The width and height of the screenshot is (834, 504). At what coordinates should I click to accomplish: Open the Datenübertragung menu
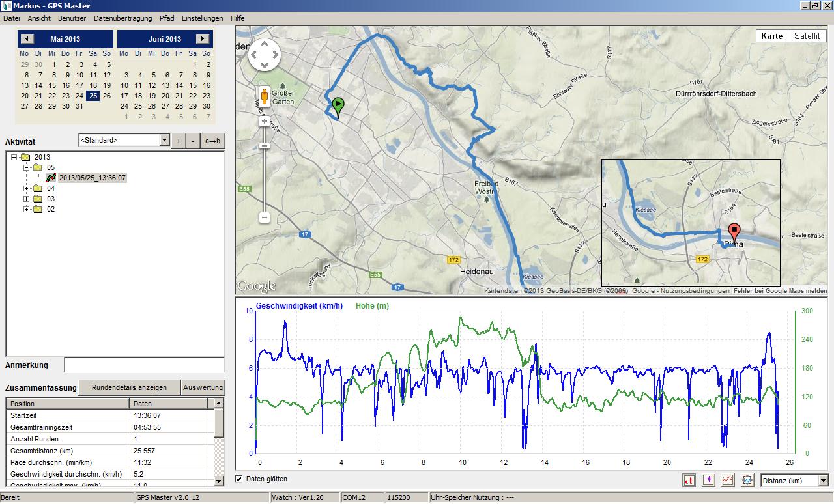coord(122,18)
